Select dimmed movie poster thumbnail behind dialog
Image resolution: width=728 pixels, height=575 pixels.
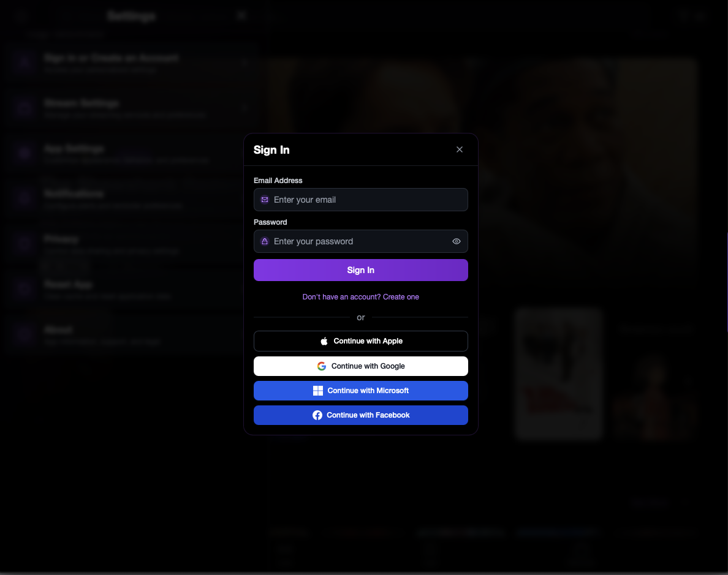(x=558, y=373)
